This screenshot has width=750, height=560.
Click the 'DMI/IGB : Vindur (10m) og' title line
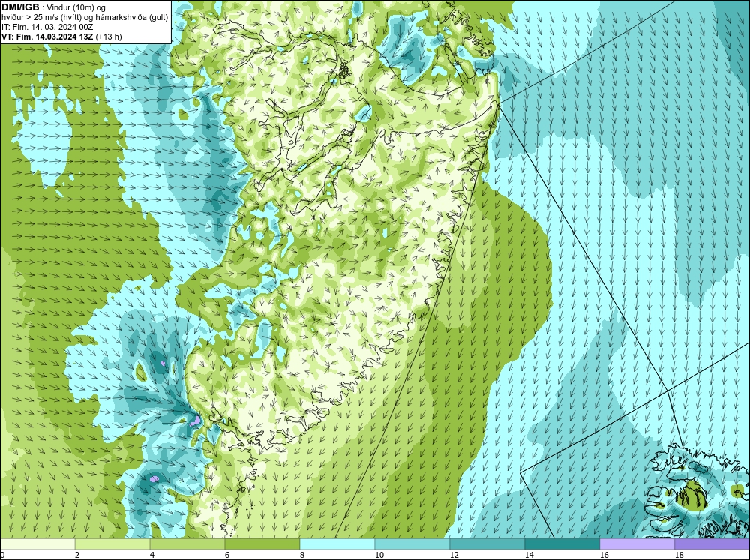[x=54, y=7]
